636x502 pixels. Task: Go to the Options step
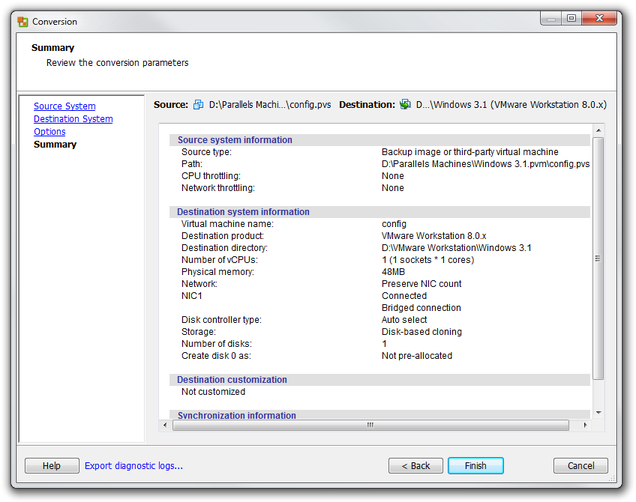49,132
